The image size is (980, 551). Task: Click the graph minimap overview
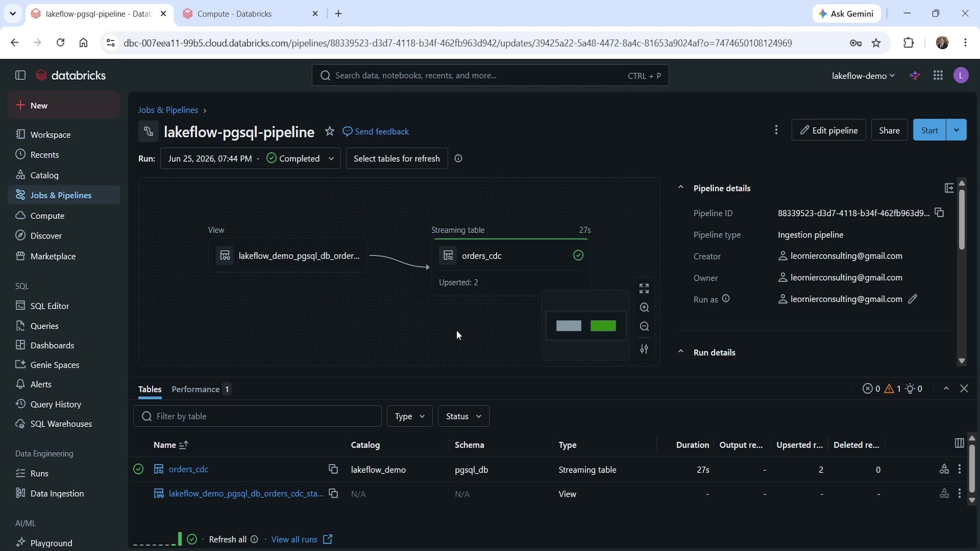[585, 325]
